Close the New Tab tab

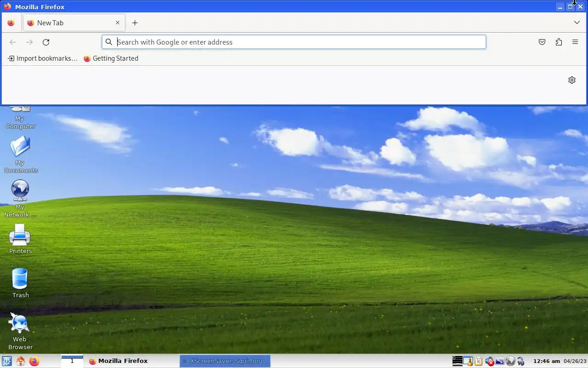(118, 23)
